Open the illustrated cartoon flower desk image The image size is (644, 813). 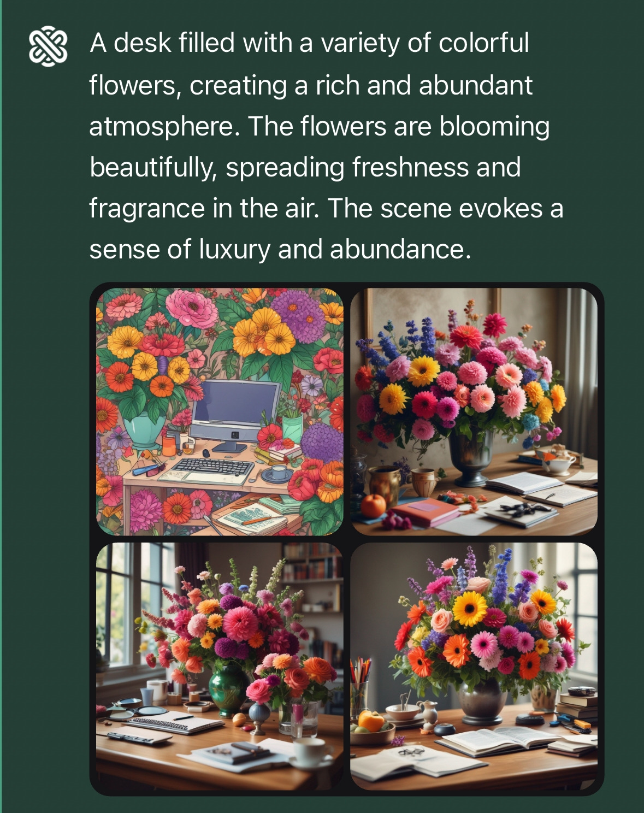[x=220, y=411]
